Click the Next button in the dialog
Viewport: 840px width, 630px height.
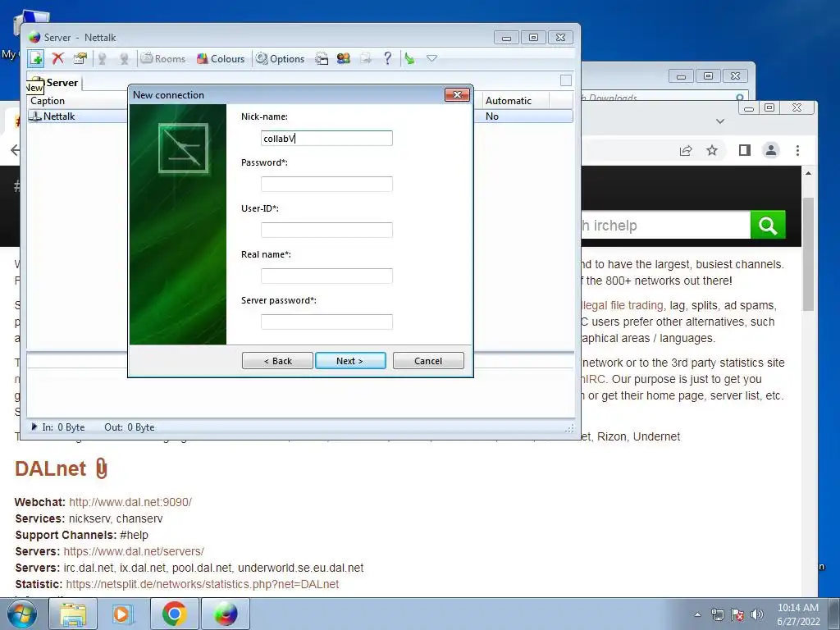point(350,361)
